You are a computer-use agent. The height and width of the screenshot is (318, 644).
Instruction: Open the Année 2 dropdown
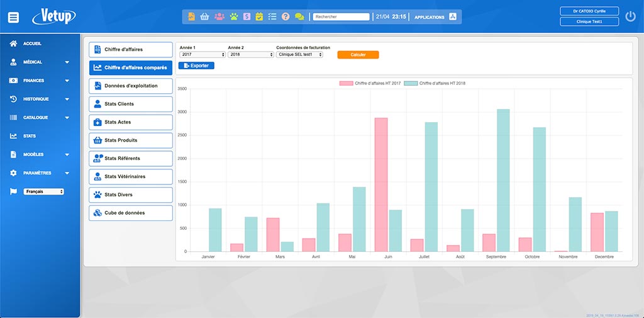[x=250, y=55]
